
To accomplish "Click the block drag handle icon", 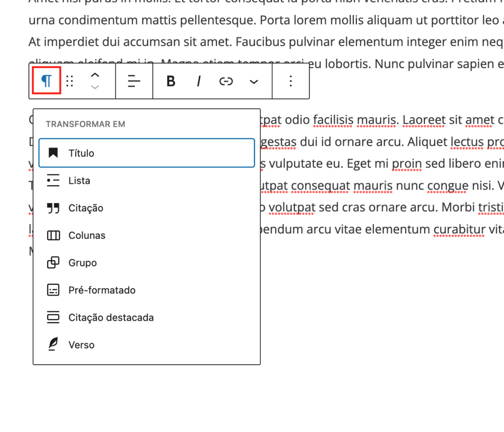I will pos(70,81).
